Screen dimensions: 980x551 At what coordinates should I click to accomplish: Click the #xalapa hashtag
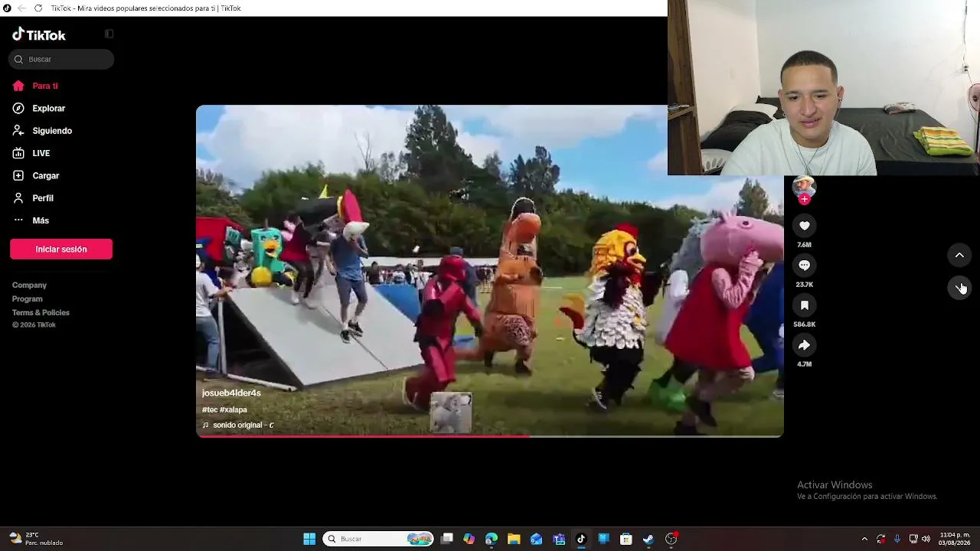coord(234,410)
